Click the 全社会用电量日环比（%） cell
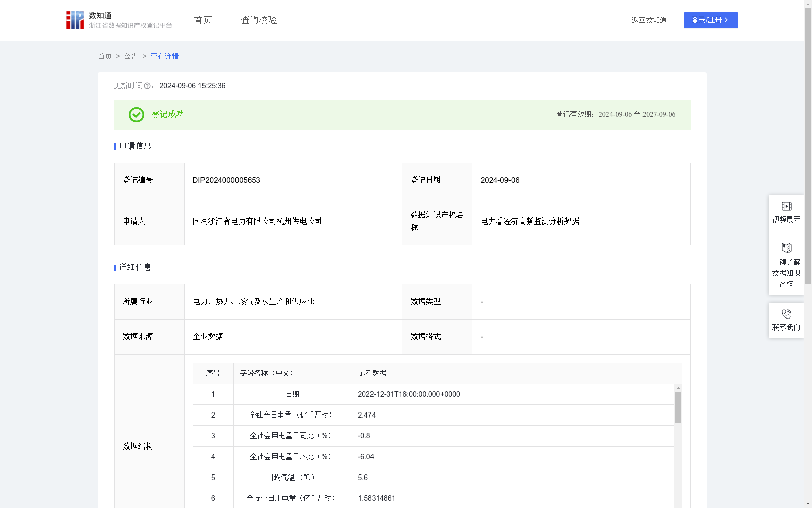The height and width of the screenshot is (508, 812). tap(293, 457)
